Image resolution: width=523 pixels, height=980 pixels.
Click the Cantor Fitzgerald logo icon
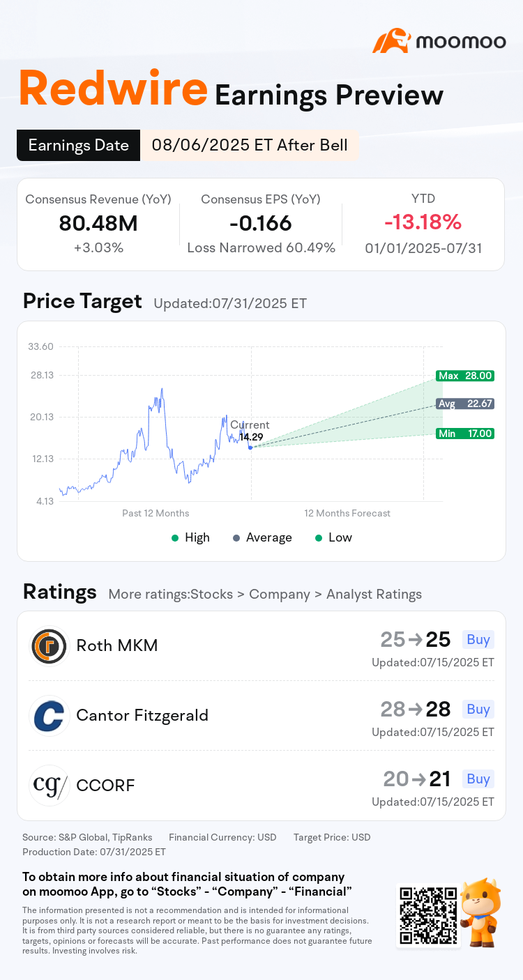[50, 716]
